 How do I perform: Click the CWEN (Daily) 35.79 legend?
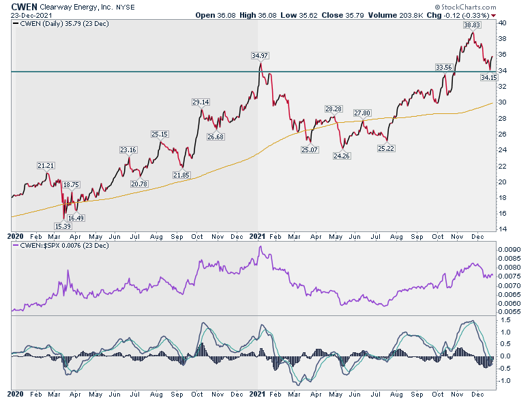coord(61,24)
